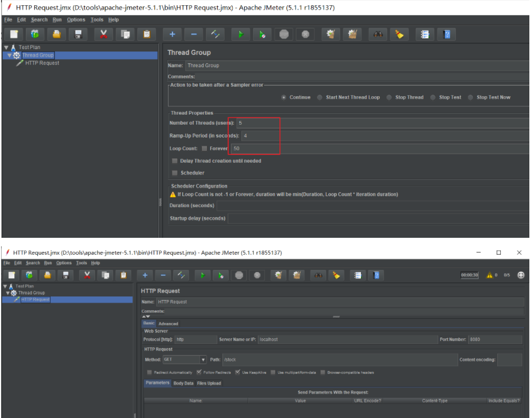
Task: Click the Help question-mark icon in the upper toolbar
Action: 446,34
